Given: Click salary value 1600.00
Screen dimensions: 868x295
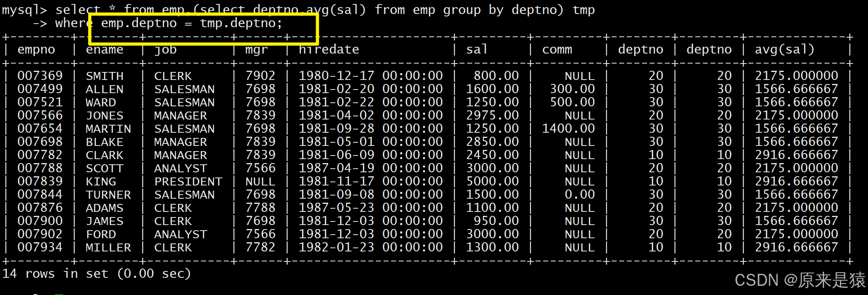Looking at the screenshot, I should click(493, 89).
